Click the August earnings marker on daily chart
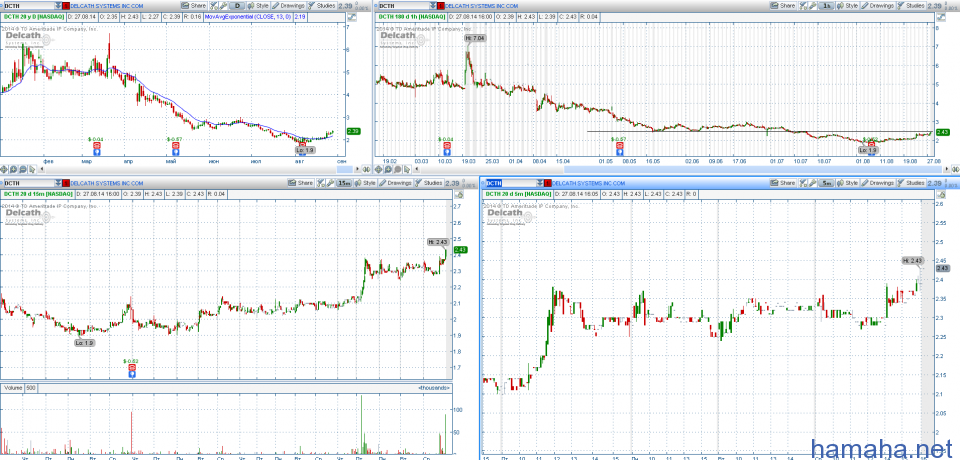This screenshot has height=460, width=960. 302,146
